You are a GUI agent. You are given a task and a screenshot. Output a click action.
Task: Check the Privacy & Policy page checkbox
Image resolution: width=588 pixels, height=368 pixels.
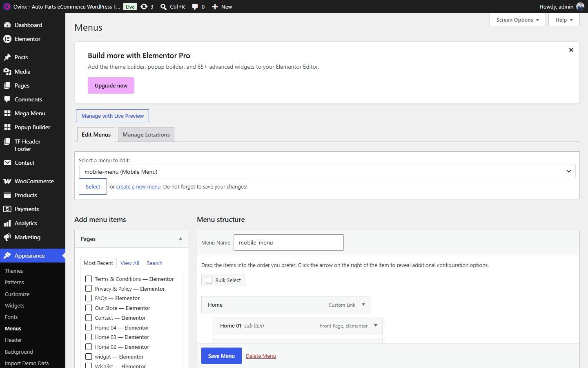coord(89,289)
